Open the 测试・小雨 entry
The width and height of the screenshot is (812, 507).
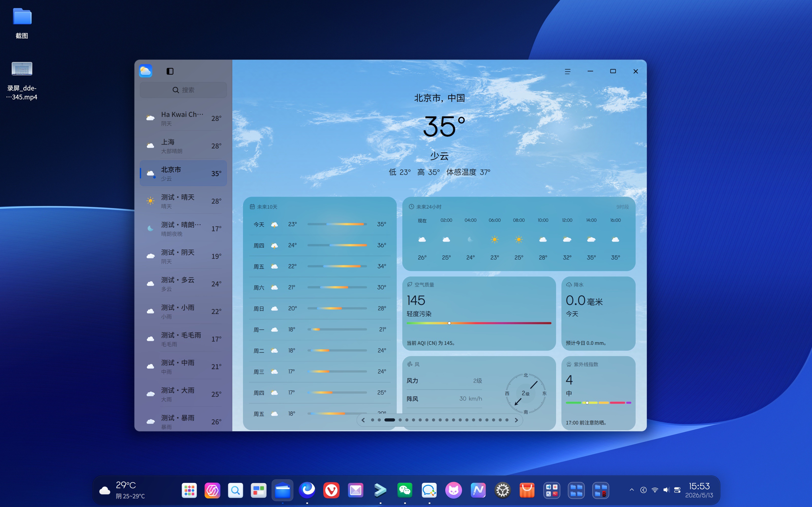pyautogui.click(x=183, y=311)
